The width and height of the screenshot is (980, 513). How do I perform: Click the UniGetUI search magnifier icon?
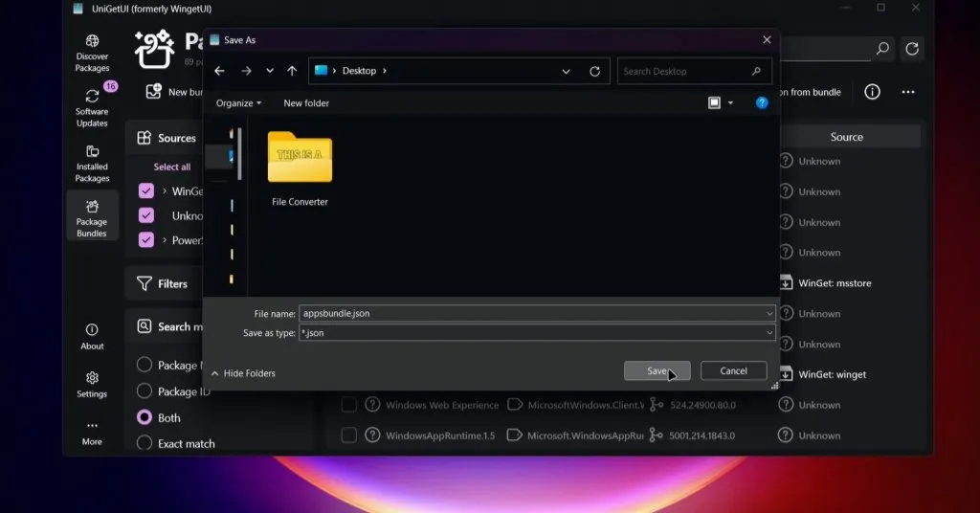(882, 48)
